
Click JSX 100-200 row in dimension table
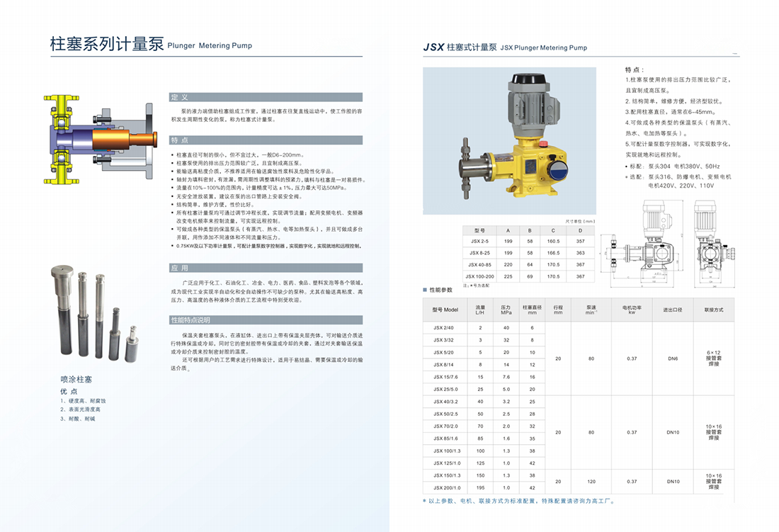(x=479, y=276)
